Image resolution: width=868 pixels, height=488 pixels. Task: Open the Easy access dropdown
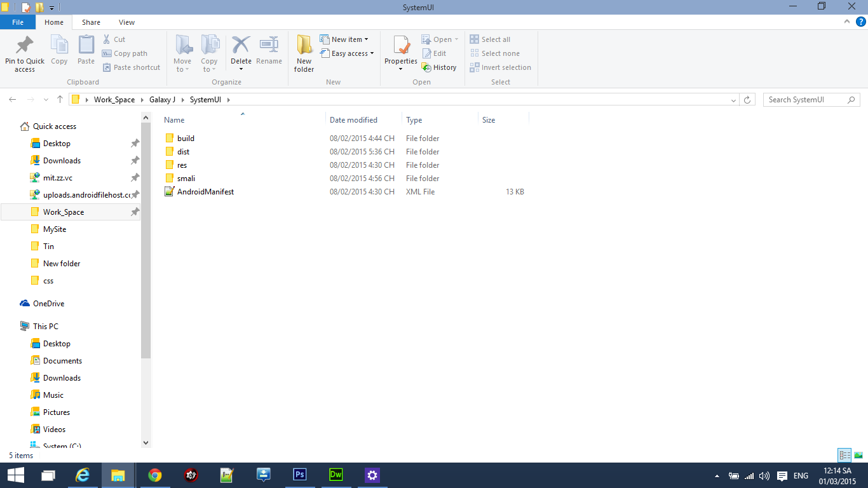point(347,53)
